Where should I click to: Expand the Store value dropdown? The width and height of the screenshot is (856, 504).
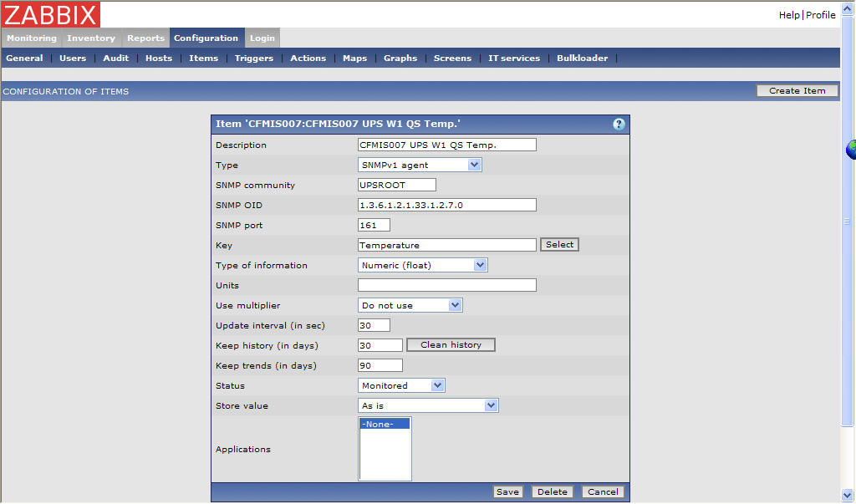(428, 405)
